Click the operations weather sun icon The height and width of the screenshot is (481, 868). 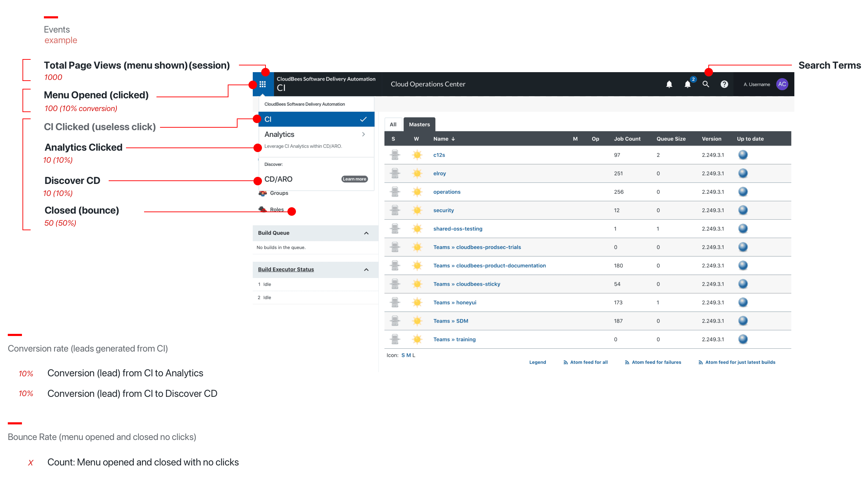click(x=417, y=192)
